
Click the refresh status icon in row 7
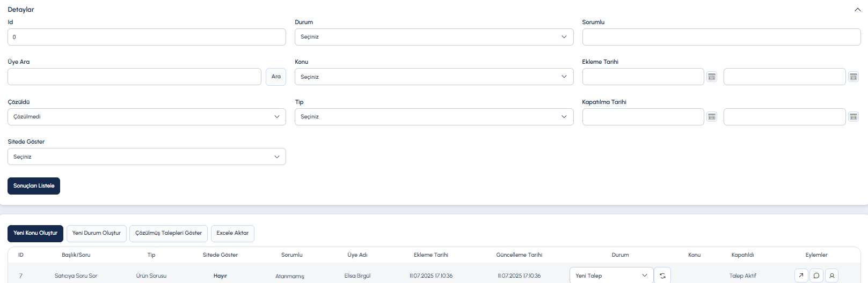[662, 275]
